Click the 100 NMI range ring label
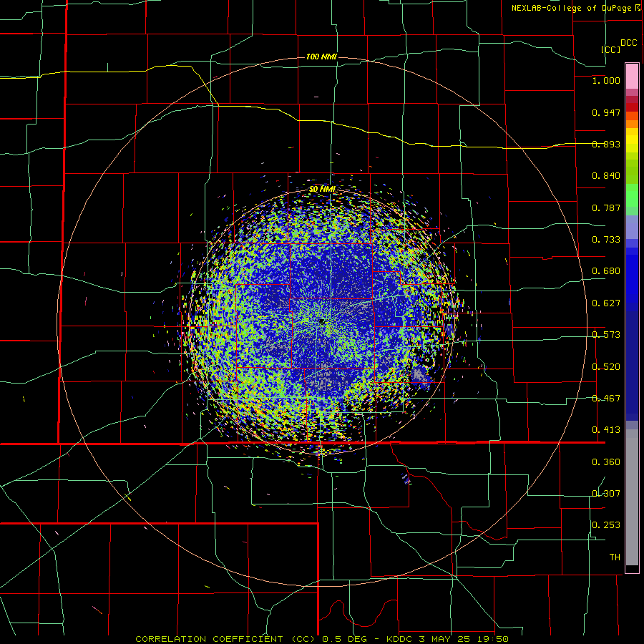The width and height of the screenshot is (644, 644). click(x=321, y=57)
